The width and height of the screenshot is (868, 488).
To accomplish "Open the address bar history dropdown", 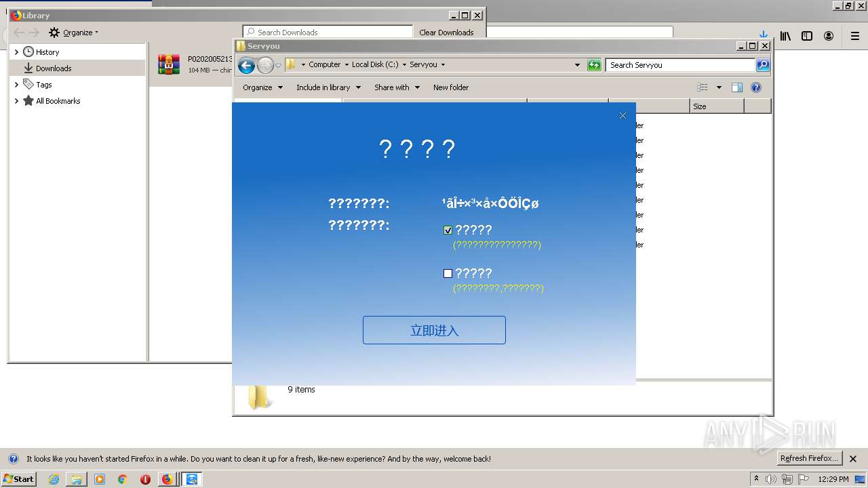I will point(577,65).
